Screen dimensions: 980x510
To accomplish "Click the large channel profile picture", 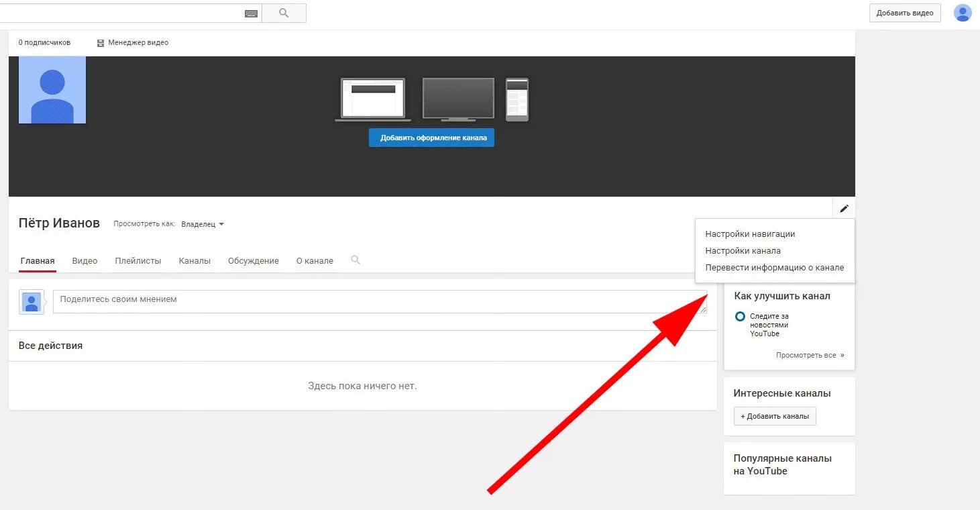I will pyautogui.click(x=52, y=90).
